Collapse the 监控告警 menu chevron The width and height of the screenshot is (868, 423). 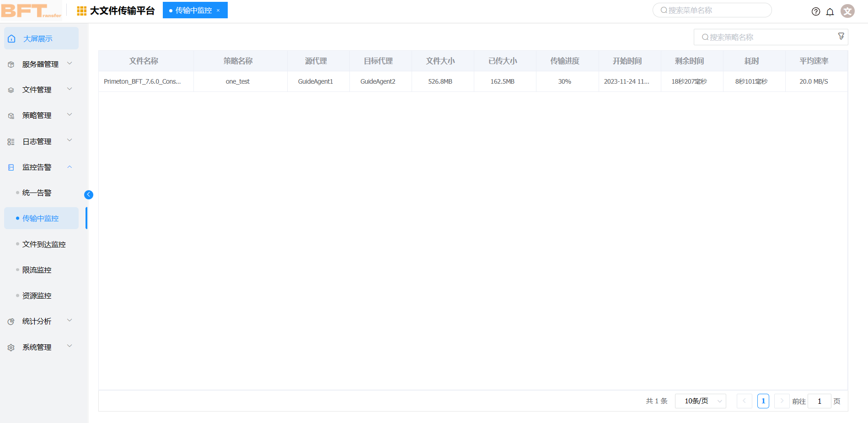pyautogui.click(x=70, y=167)
